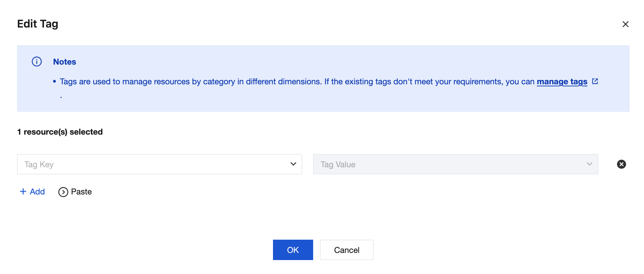Click inside the Tag Key field
The image size is (644, 274).
tap(150, 165)
